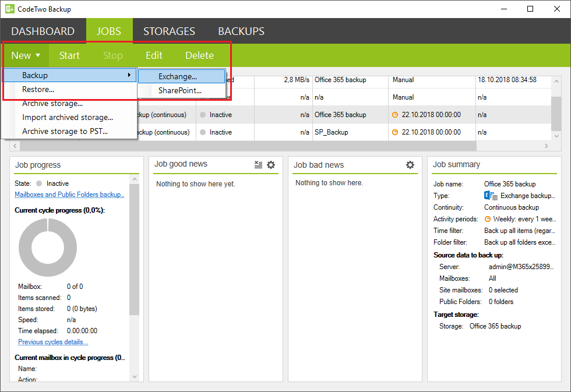Click the 'Job summary' panel heading
This screenshot has width=571, height=392.
pyautogui.click(x=456, y=164)
